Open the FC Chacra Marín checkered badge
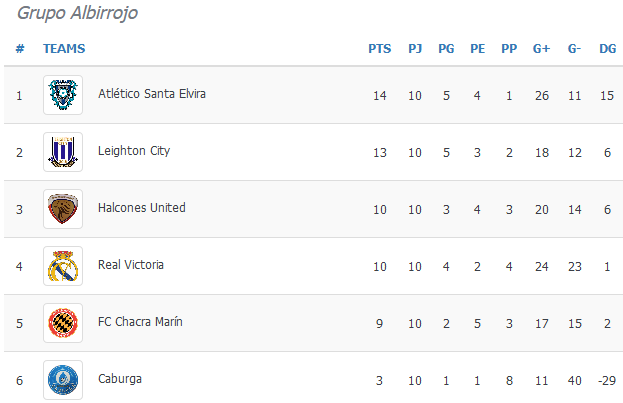 click(x=63, y=323)
